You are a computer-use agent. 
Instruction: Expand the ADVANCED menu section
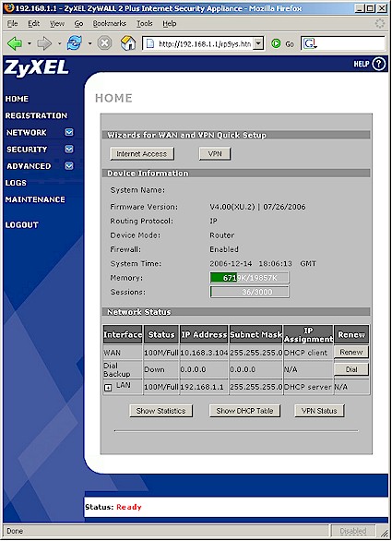[x=69, y=166]
